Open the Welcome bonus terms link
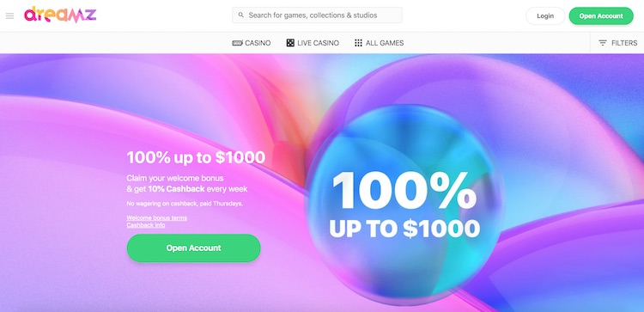 point(157,217)
